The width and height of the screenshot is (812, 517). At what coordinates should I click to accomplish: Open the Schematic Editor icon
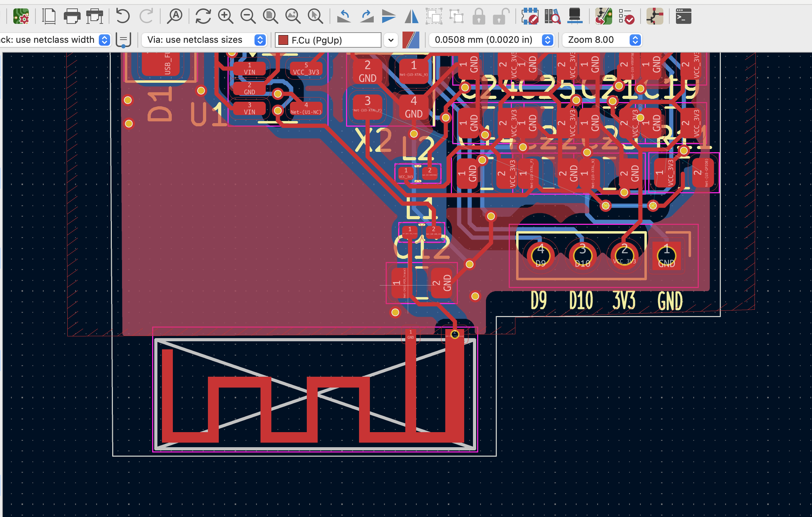tap(655, 16)
